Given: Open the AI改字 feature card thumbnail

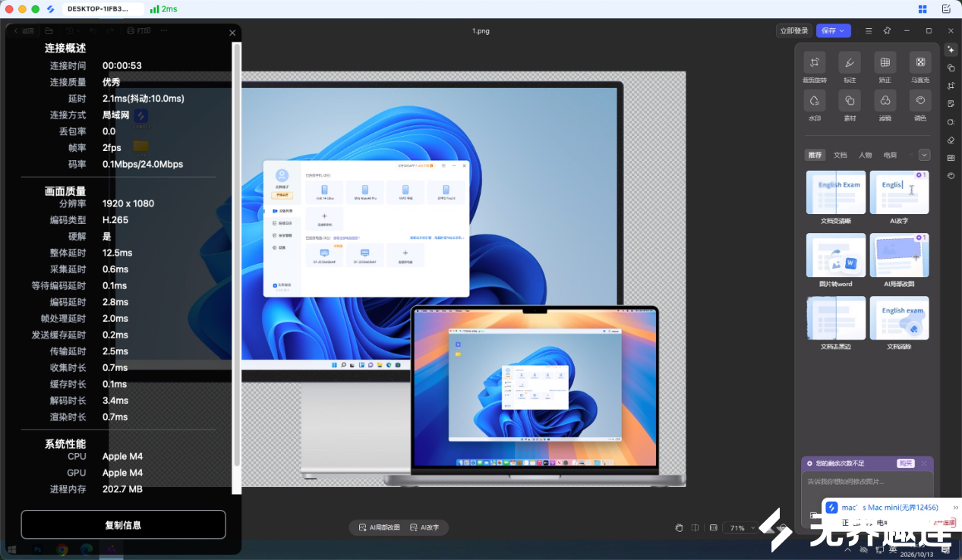Looking at the screenshot, I should pyautogui.click(x=899, y=193).
